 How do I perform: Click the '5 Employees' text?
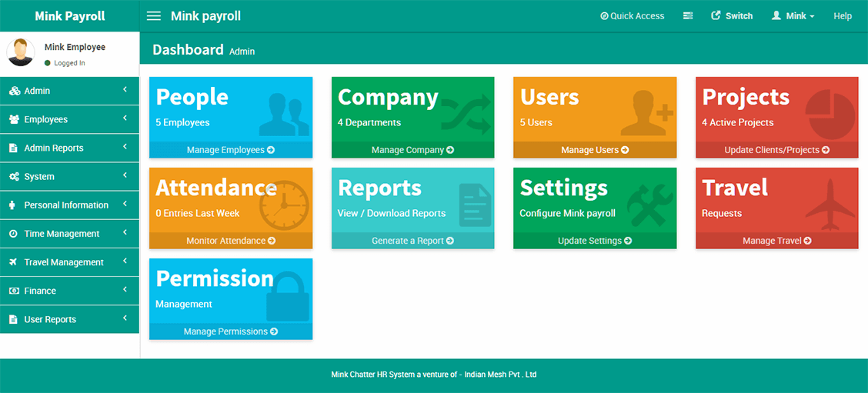pos(182,122)
